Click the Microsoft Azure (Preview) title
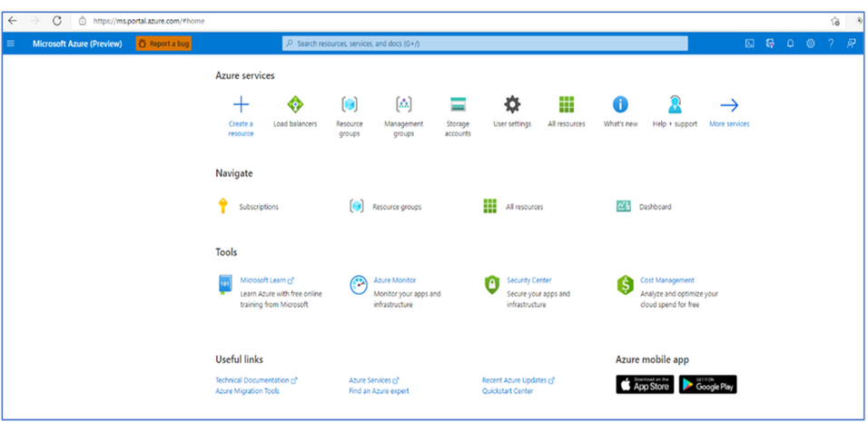 [x=77, y=44]
